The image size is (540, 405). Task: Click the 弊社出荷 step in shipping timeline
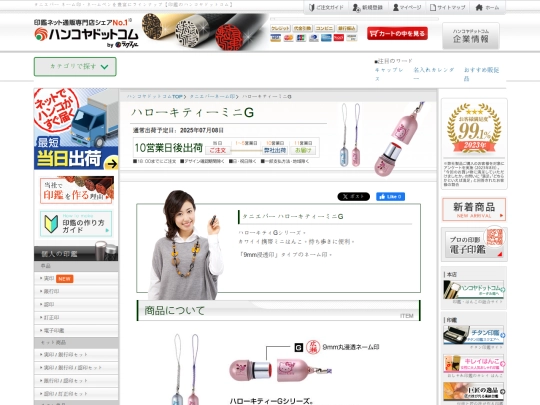point(275,150)
